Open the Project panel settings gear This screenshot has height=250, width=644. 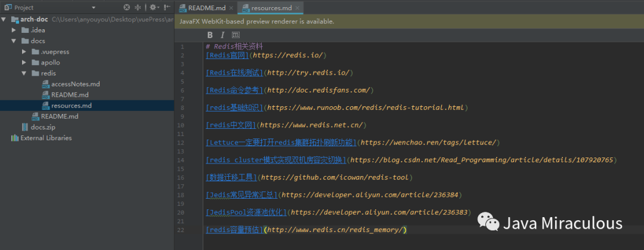pyautogui.click(x=153, y=7)
